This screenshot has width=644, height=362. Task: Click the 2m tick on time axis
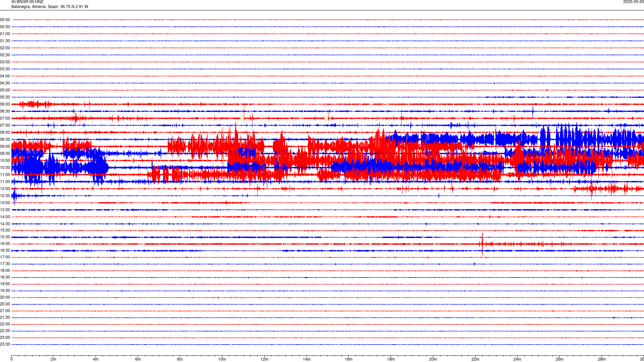coord(54,359)
